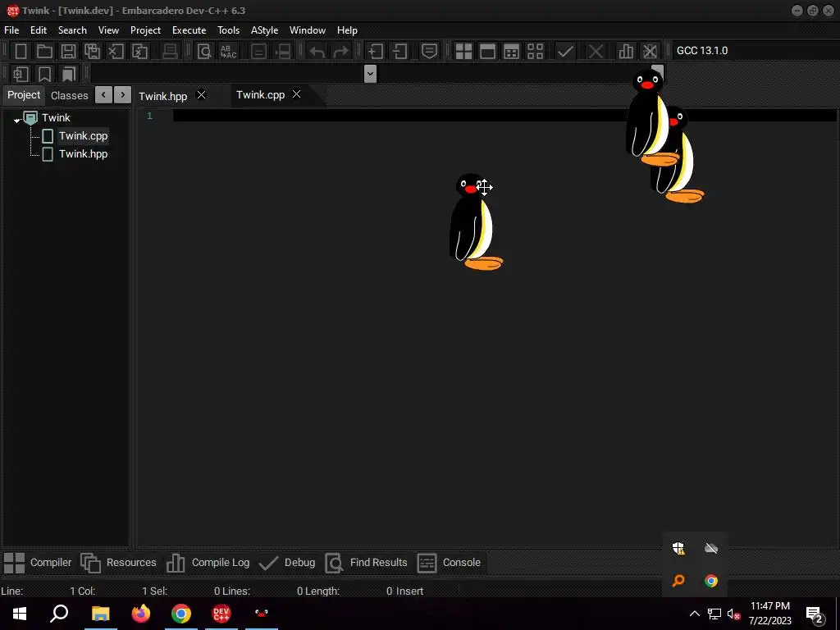
Task: Open the Debug bottom panel tab
Action: [287, 563]
